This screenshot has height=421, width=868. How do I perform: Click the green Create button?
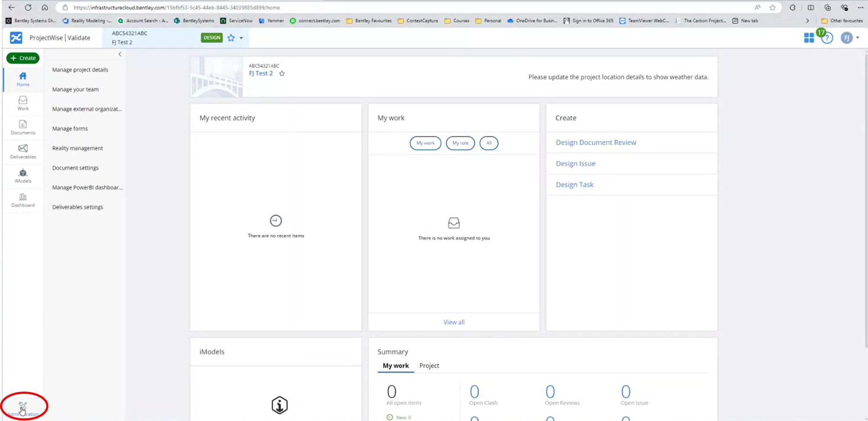[23, 58]
